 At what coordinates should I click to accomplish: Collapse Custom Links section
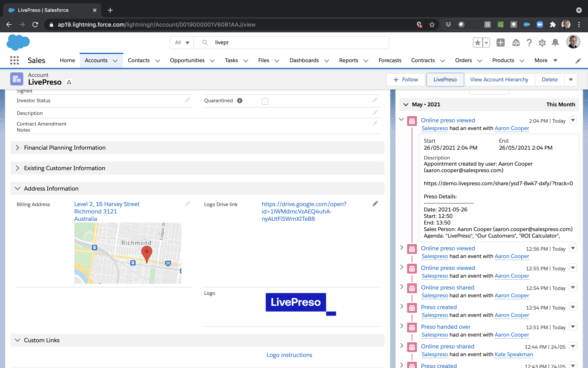[x=197, y=340]
